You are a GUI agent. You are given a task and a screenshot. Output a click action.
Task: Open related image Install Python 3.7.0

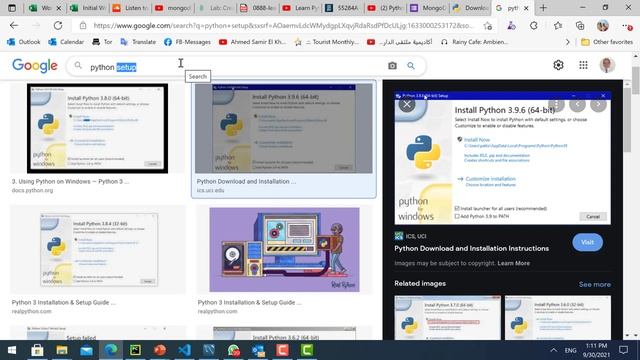coord(447,318)
